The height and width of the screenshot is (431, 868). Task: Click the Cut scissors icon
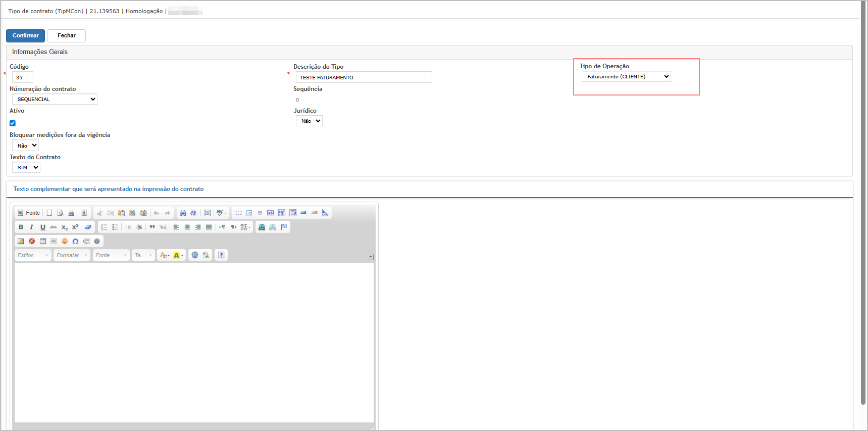(99, 213)
